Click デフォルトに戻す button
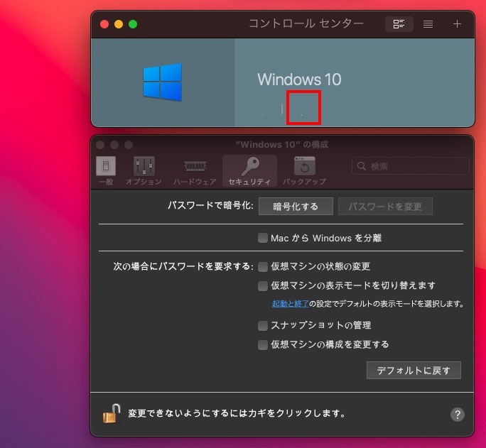Viewport: 486px width, 448px height. (x=414, y=371)
